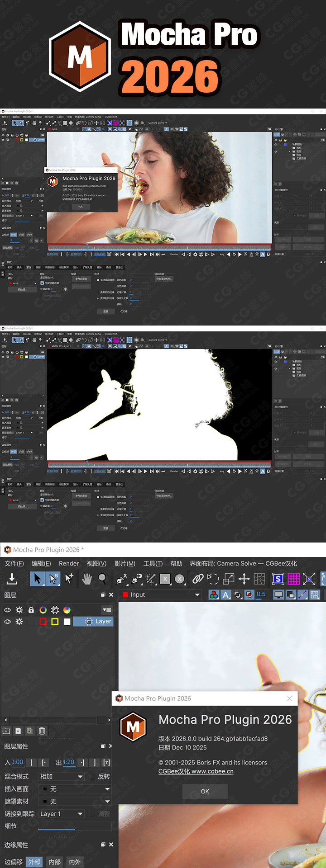Choose the rectangle X shape tool, enlarged toolbar

coord(165,579)
